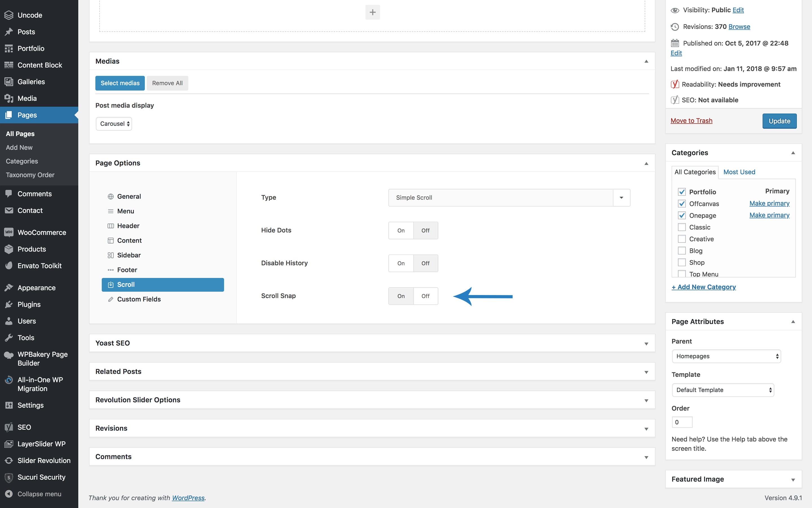Open Slider Revolution from sidebar icon
812x508 pixels.
coord(9,460)
